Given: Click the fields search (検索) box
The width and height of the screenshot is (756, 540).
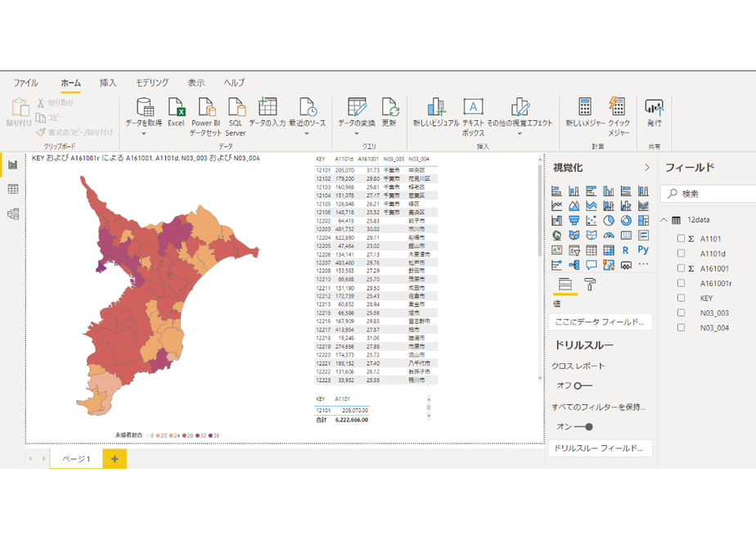Looking at the screenshot, I should (x=709, y=193).
